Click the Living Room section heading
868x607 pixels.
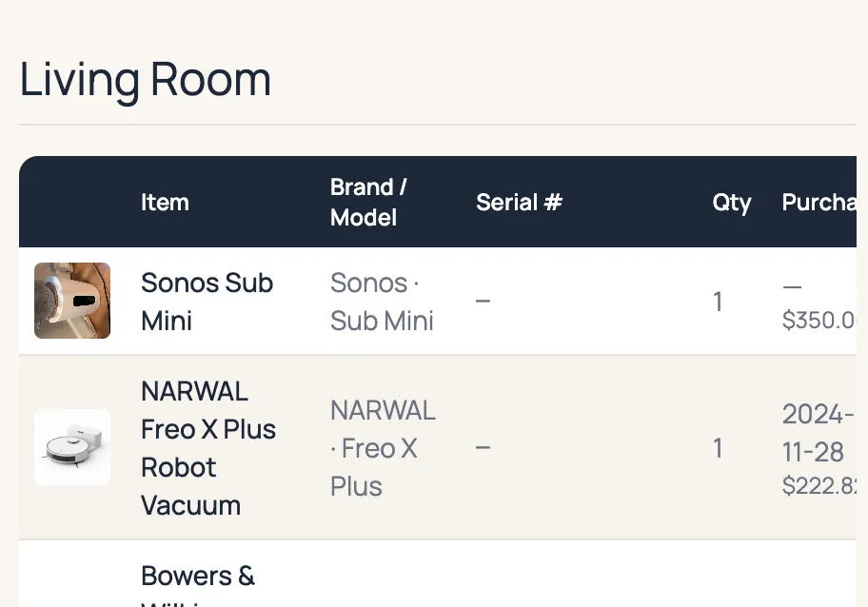[146, 80]
